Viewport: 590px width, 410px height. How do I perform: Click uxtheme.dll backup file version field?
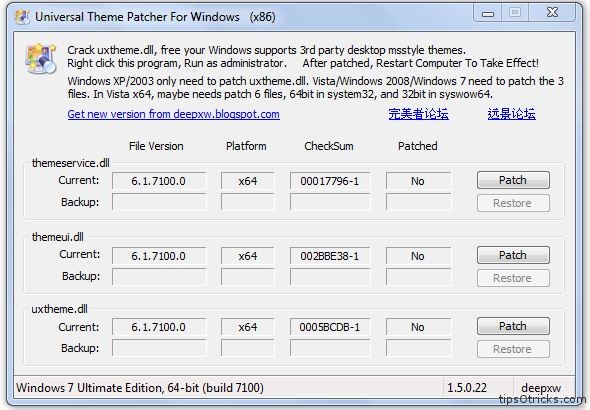point(159,348)
